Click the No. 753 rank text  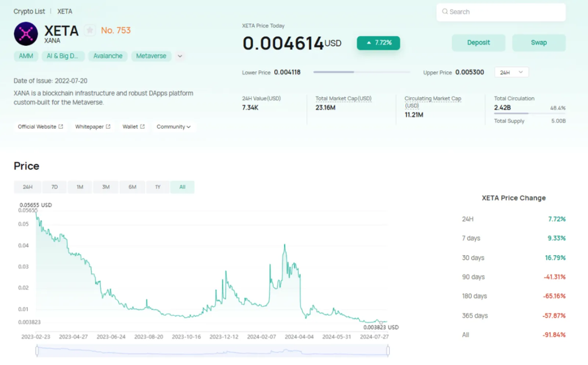(116, 30)
